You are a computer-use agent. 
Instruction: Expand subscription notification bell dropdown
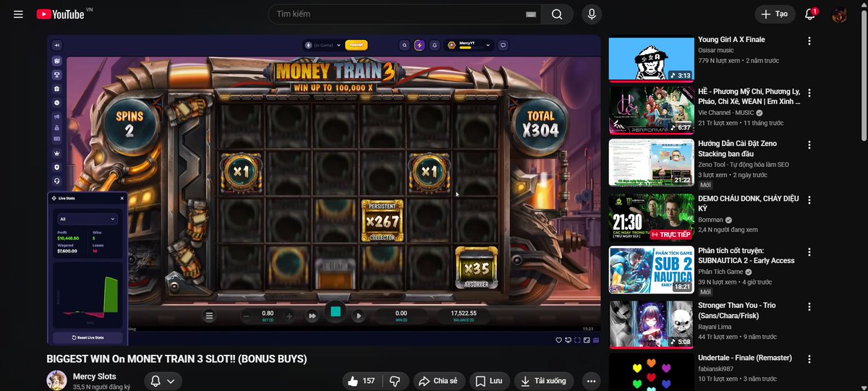163,381
